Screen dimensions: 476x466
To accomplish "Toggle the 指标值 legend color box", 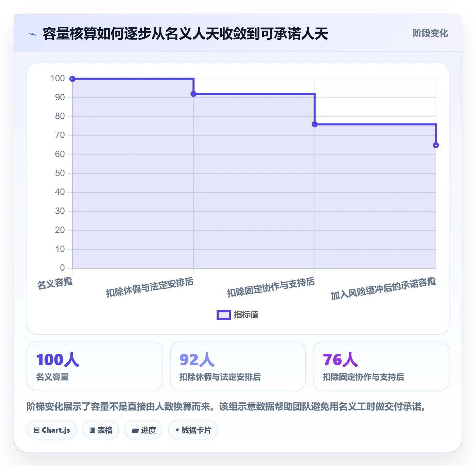I will pos(224,315).
